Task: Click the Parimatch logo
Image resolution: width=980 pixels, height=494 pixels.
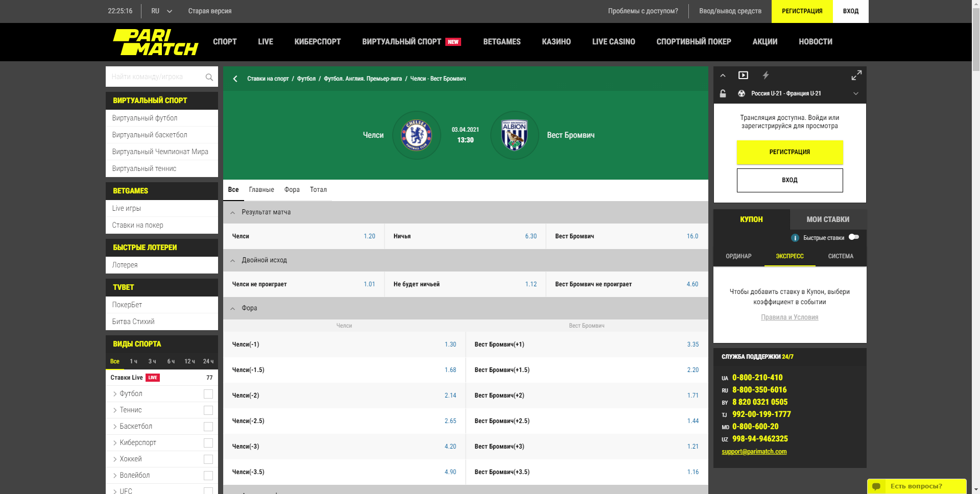Action: (155, 42)
